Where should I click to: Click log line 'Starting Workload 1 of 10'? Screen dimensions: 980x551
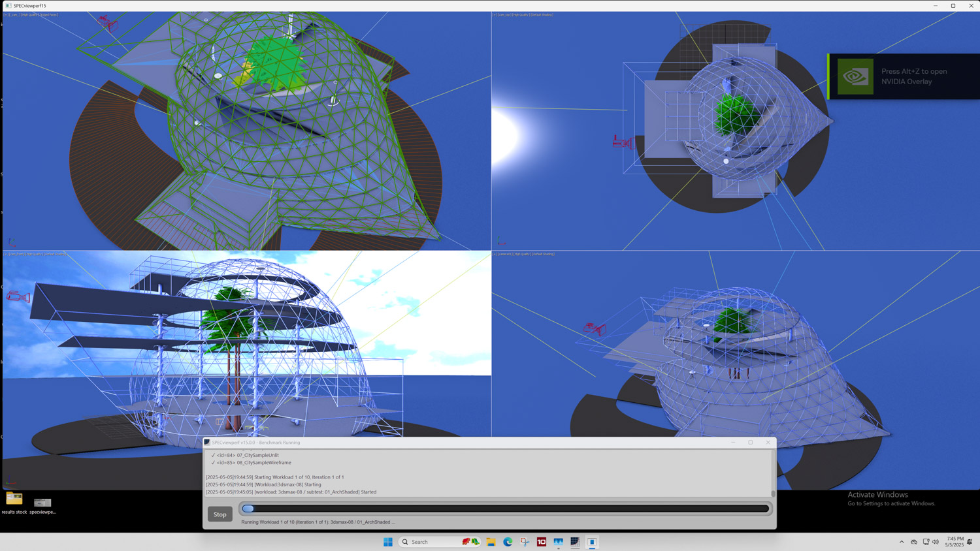tap(275, 477)
